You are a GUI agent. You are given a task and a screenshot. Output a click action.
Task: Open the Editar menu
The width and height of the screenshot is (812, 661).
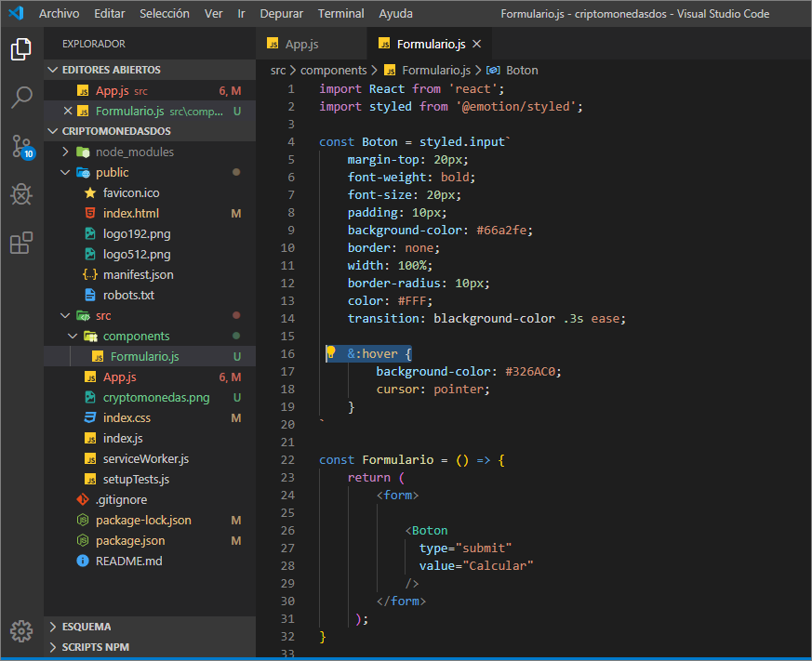[109, 13]
